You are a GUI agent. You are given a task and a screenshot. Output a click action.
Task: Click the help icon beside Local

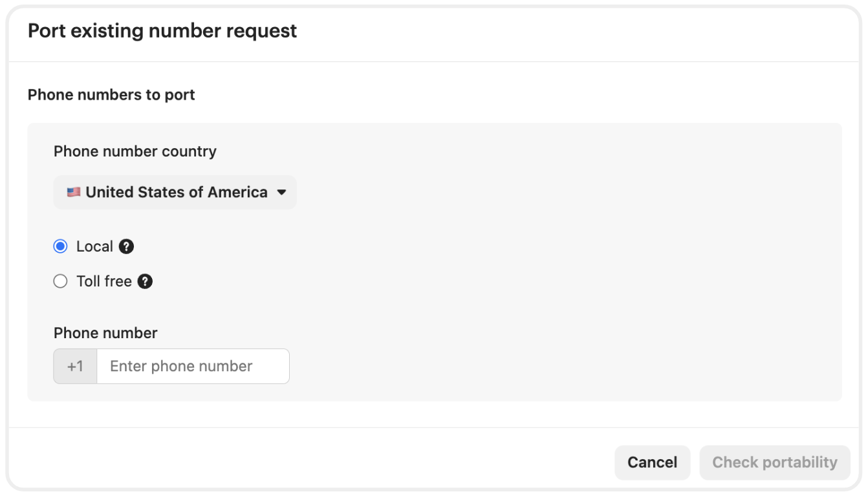127,246
